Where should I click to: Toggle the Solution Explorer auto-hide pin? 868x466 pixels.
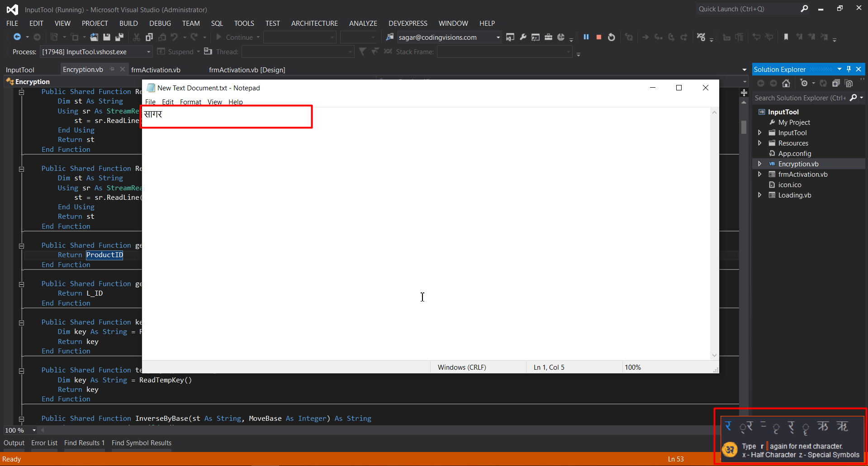[x=849, y=69]
